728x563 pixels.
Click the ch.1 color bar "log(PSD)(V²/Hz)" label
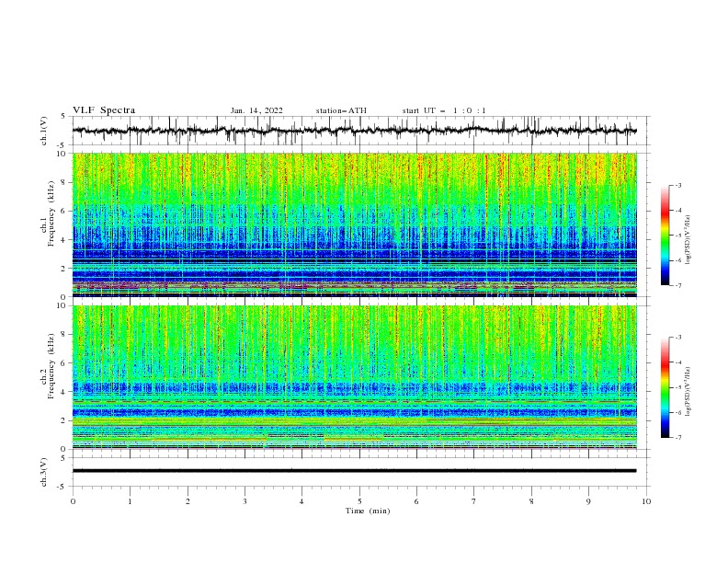tap(688, 240)
